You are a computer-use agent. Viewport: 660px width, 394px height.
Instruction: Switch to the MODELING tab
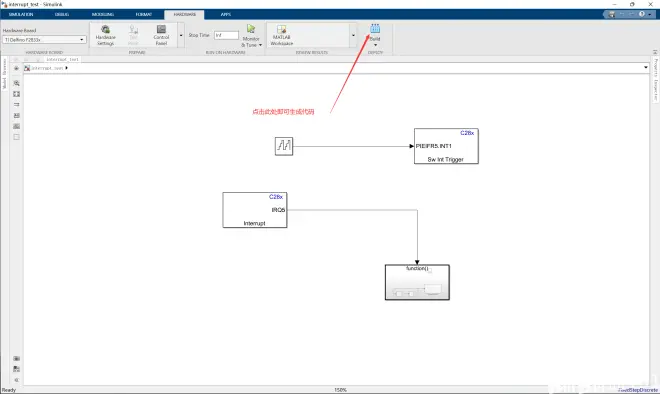103,14
